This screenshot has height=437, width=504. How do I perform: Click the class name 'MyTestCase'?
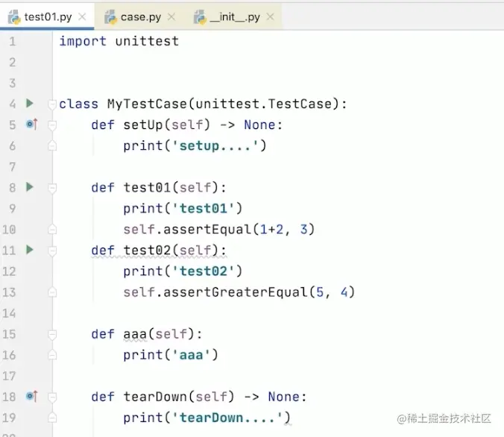click(147, 104)
